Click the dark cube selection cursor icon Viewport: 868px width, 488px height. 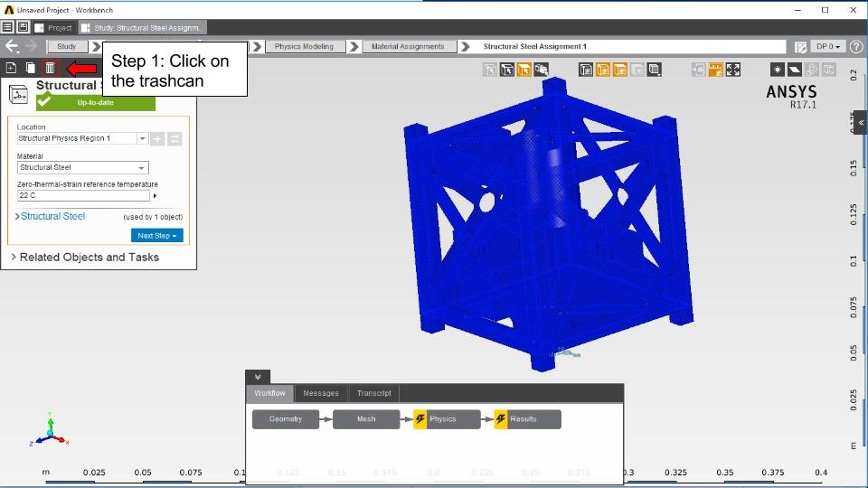click(x=507, y=70)
